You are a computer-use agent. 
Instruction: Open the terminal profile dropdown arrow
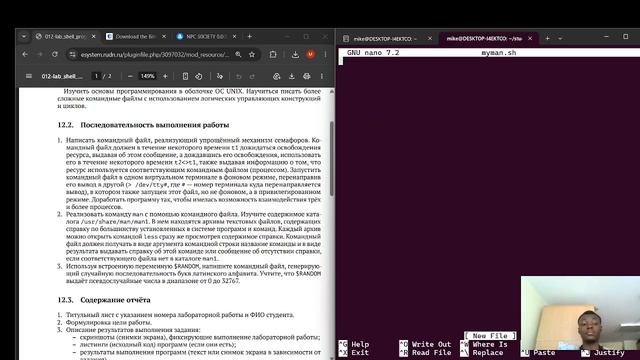tap(560, 38)
